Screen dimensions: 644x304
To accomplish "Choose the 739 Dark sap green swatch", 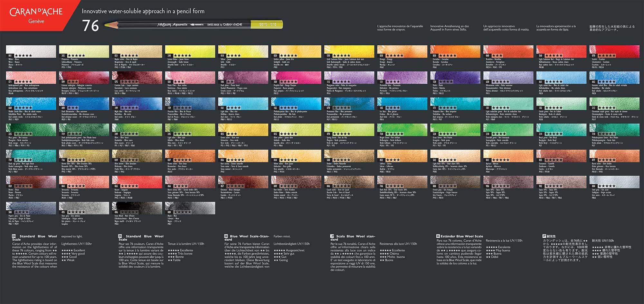I will point(31,156).
